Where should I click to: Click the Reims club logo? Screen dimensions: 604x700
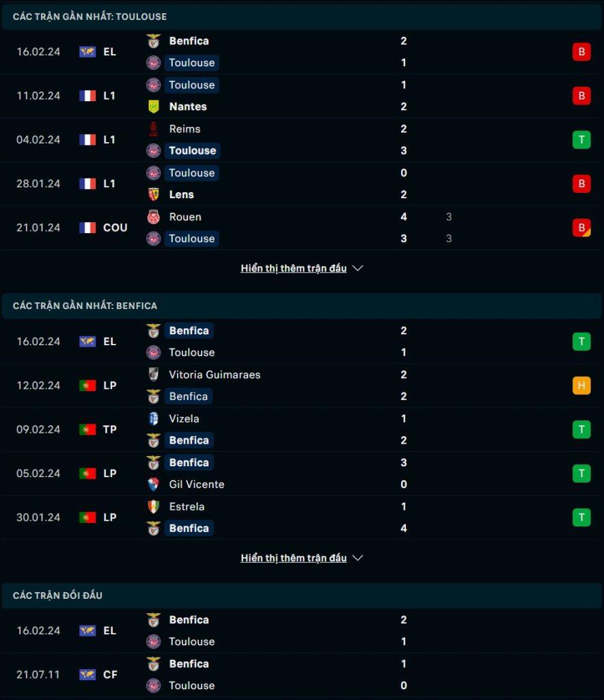pyautogui.click(x=154, y=129)
